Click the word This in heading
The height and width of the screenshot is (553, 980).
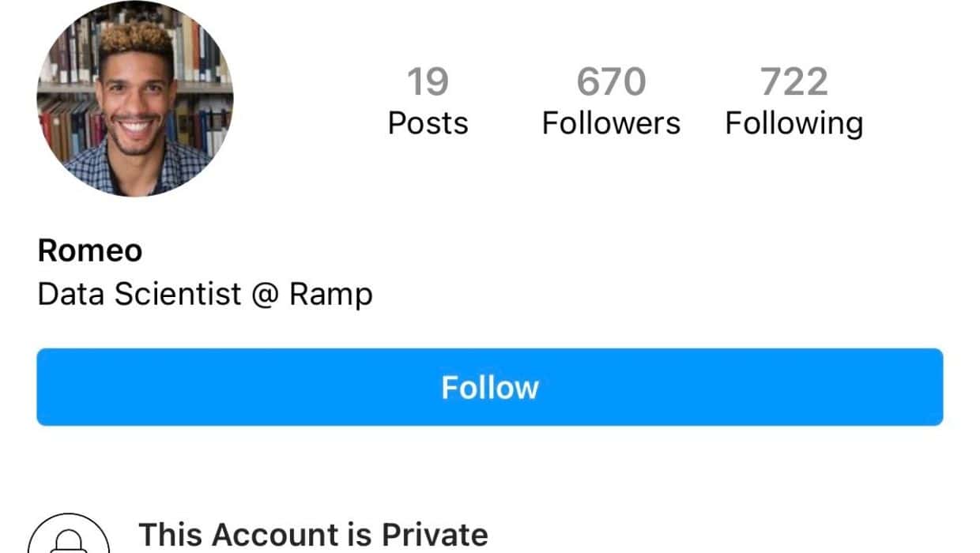169,535
